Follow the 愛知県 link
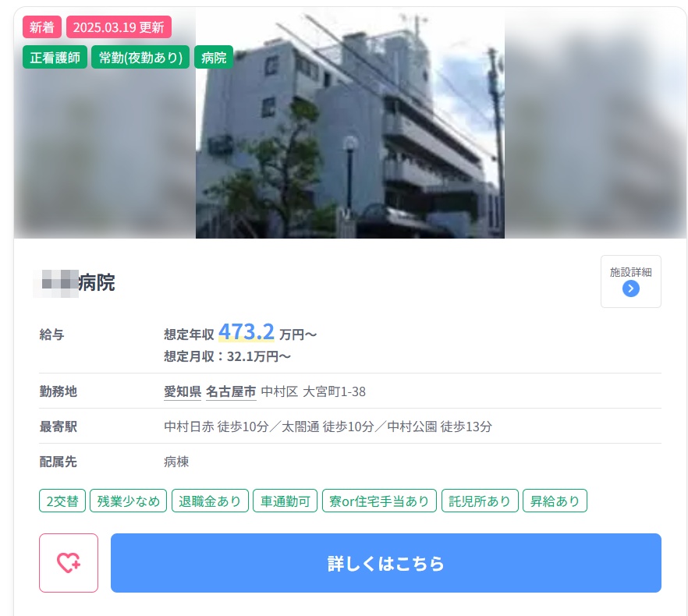Image resolution: width=688 pixels, height=616 pixels. pos(183,391)
